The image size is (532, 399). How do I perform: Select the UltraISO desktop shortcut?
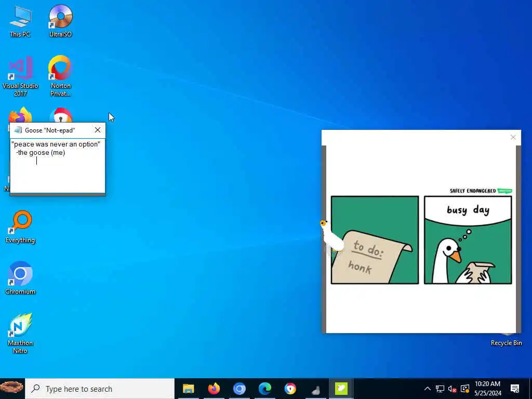pyautogui.click(x=60, y=21)
